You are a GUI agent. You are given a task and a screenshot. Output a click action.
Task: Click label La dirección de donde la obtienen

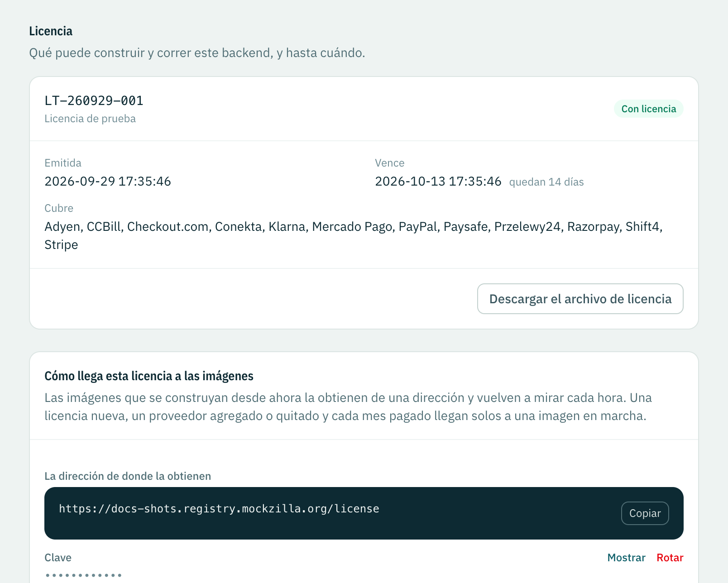[128, 476]
